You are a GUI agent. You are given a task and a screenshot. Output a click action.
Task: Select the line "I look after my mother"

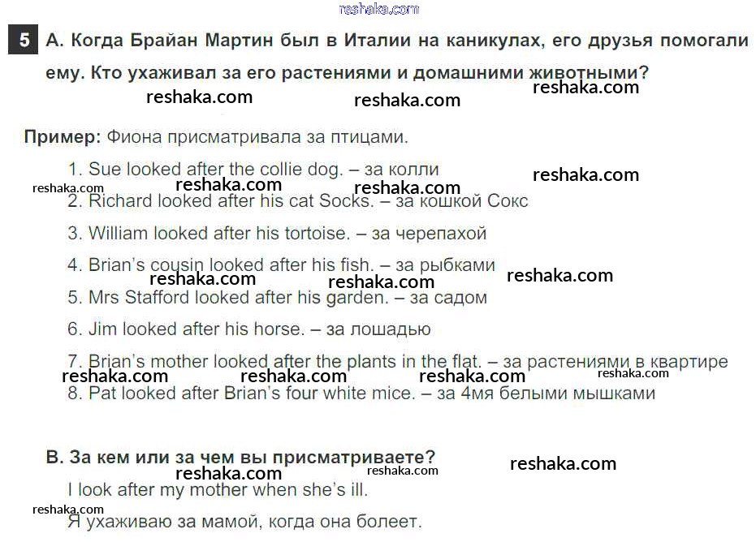coord(218,490)
